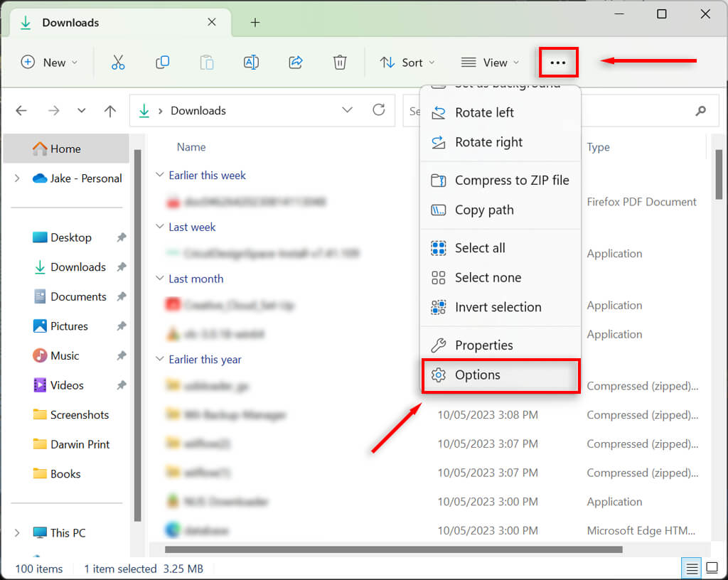Click the New button
This screenshot has height=580, width=728.
pos(49,63)
